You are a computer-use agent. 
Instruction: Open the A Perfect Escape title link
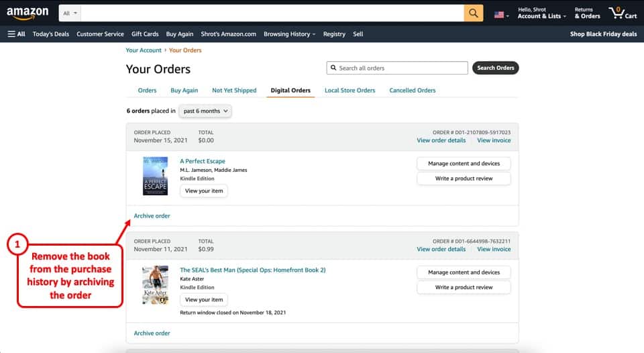(x=203, y=161)
